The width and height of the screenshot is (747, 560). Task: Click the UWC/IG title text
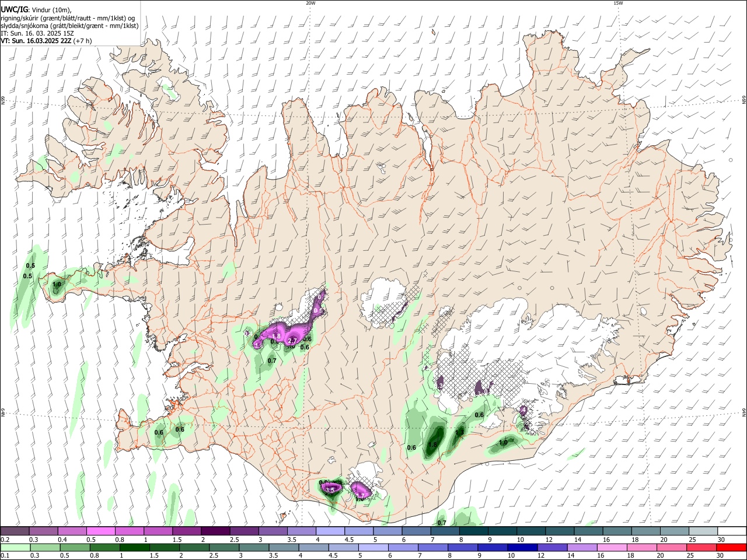click(13, 10)
